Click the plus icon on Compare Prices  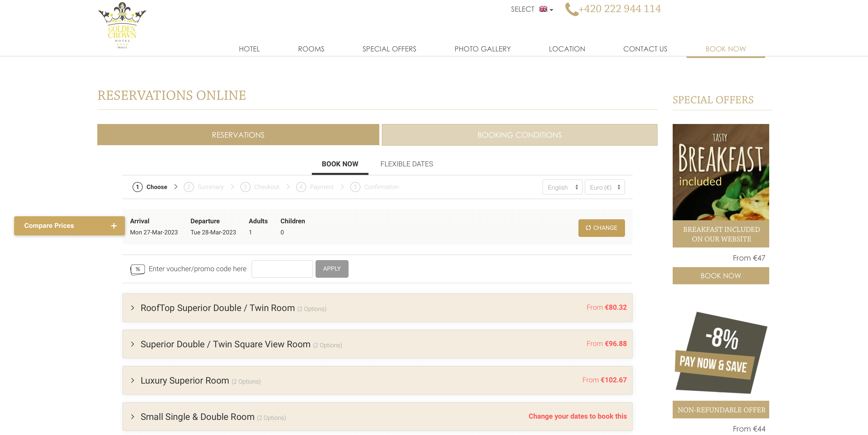(114, 226)
